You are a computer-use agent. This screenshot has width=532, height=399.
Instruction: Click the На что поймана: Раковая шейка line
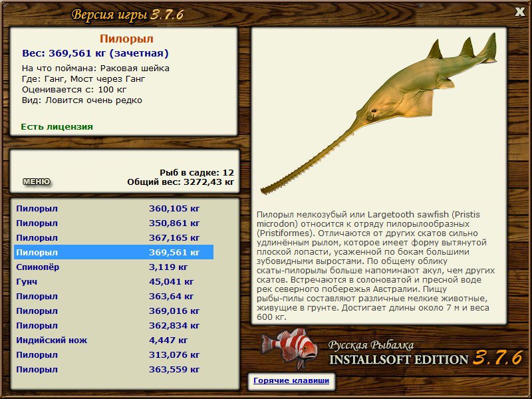click(x=96, y=68)
